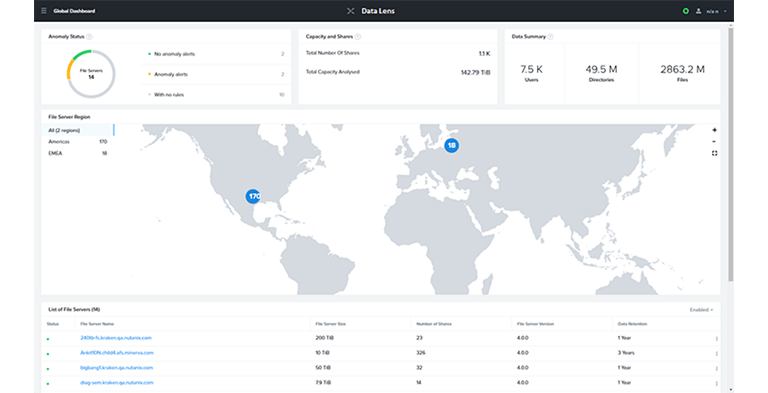
Task: Open the Enabled filter dropdown
Action: coord(701,310)
